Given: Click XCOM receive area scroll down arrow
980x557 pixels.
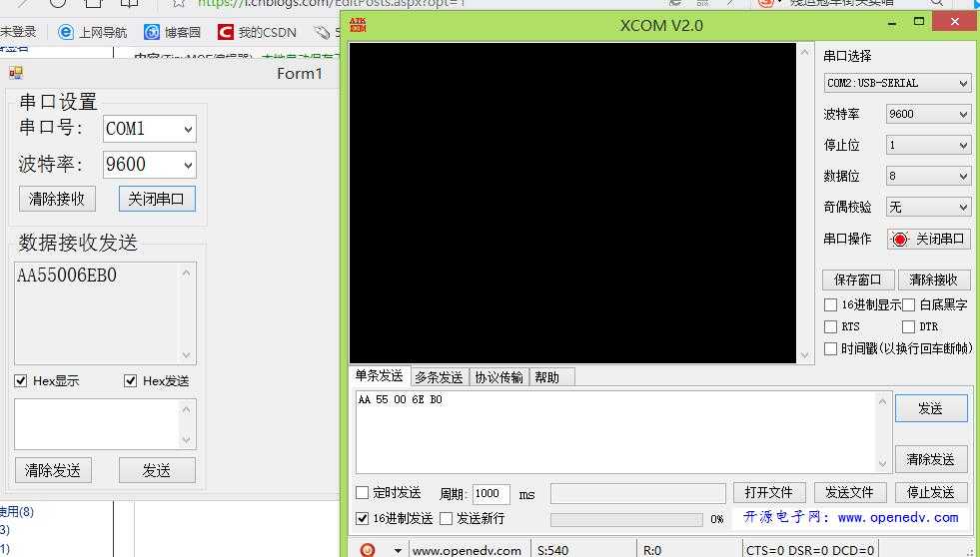Looking at the screenshot, I should (x=805, y=355).
